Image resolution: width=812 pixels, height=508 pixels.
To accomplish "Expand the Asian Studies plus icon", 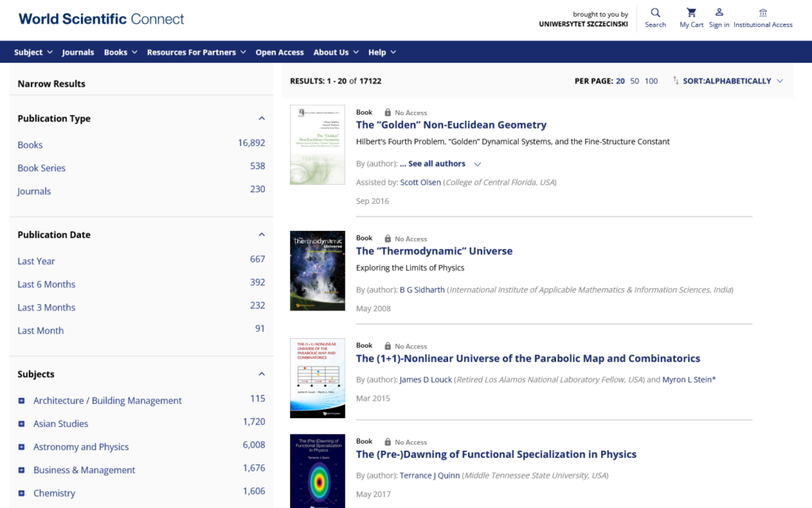I will pos(21,424).
